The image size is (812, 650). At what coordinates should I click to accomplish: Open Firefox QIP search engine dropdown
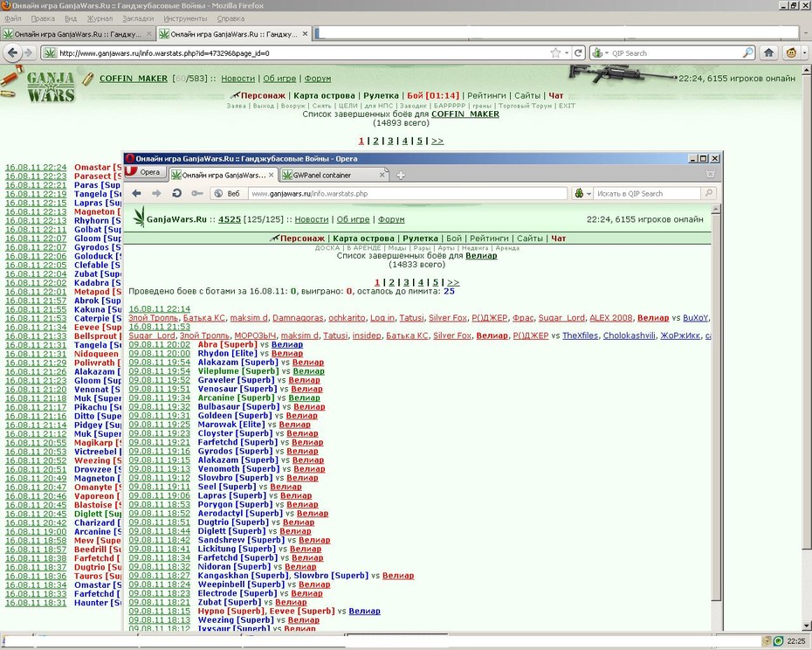coord(600,53)
